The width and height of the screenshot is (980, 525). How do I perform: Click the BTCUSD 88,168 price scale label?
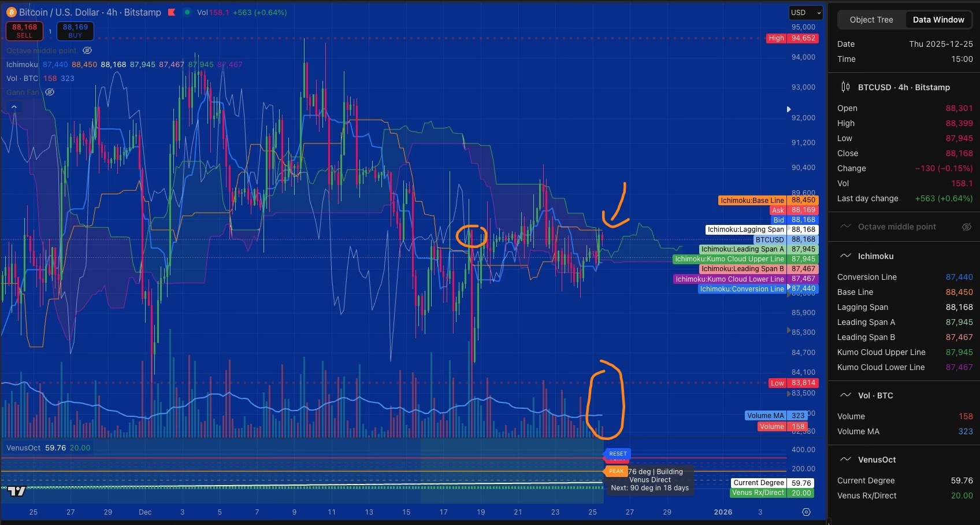point(786,239)
